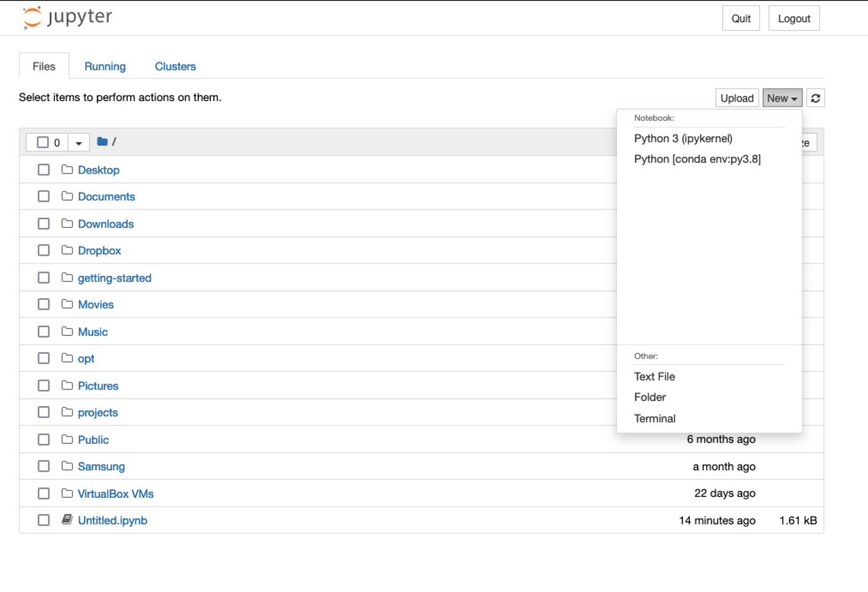This screenshot has width=868, height=592.
Task: Click the 'a month ago' modified time
Action: (724, 466)
